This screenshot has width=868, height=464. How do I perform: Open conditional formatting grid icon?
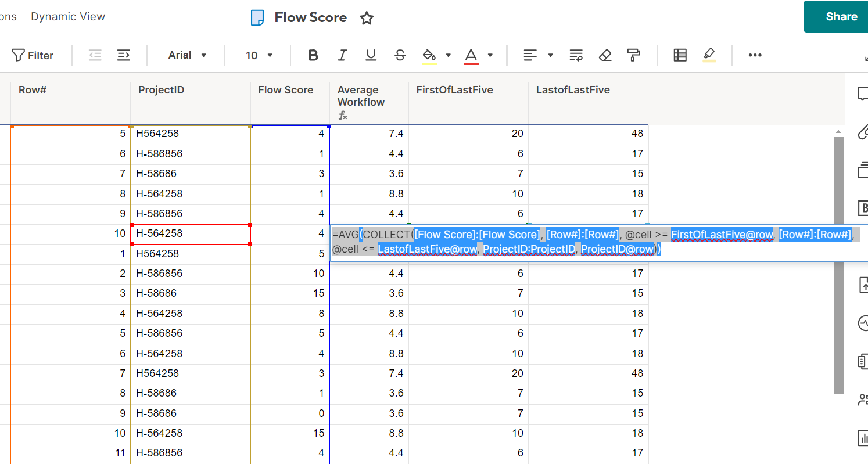[x=680, y=55]
